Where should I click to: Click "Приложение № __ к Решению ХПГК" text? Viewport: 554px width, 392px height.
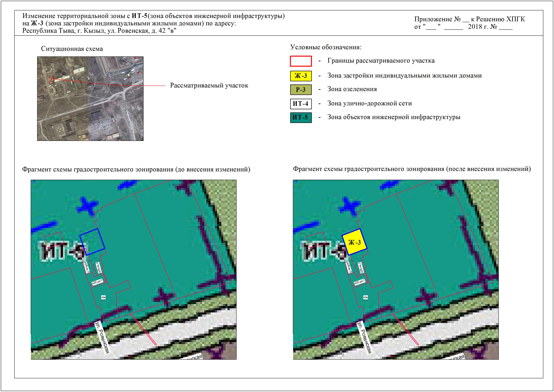click(469, 19)
